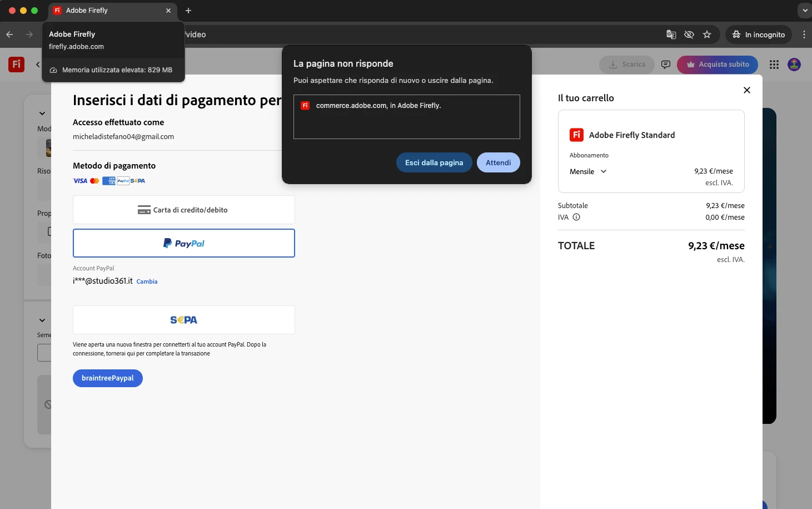Screen dimensions: 812x509
Task: Click the micheladistefano04@gmail.com account text
Action: coord(123,137)
